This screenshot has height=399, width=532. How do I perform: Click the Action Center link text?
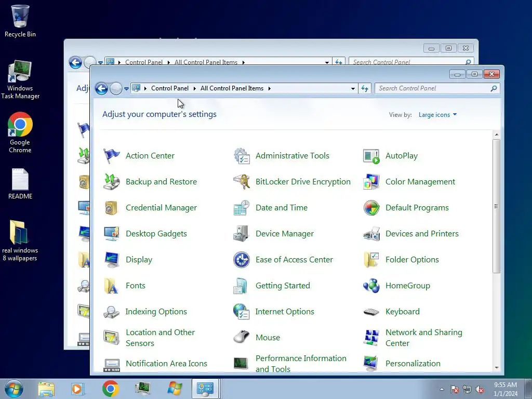click(x=150, y=156)
